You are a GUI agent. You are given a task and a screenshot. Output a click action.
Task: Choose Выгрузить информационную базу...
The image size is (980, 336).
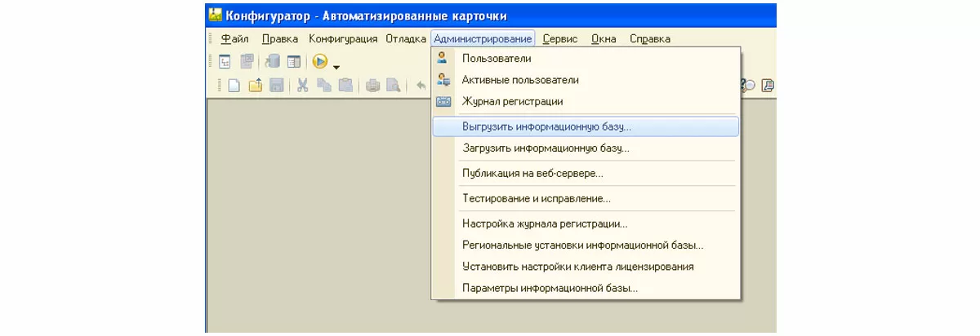coord(586,126)
